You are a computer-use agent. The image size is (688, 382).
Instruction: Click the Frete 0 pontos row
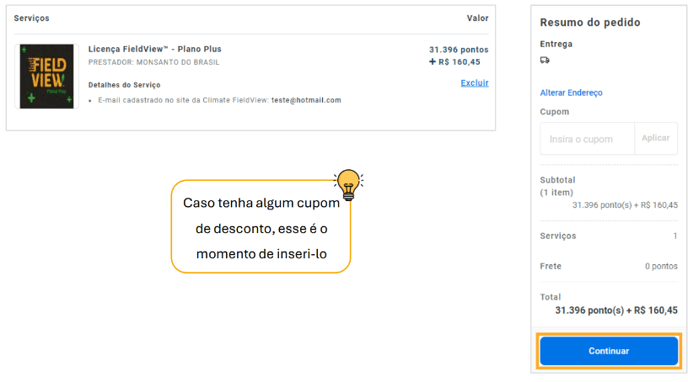tap(609, 266)
